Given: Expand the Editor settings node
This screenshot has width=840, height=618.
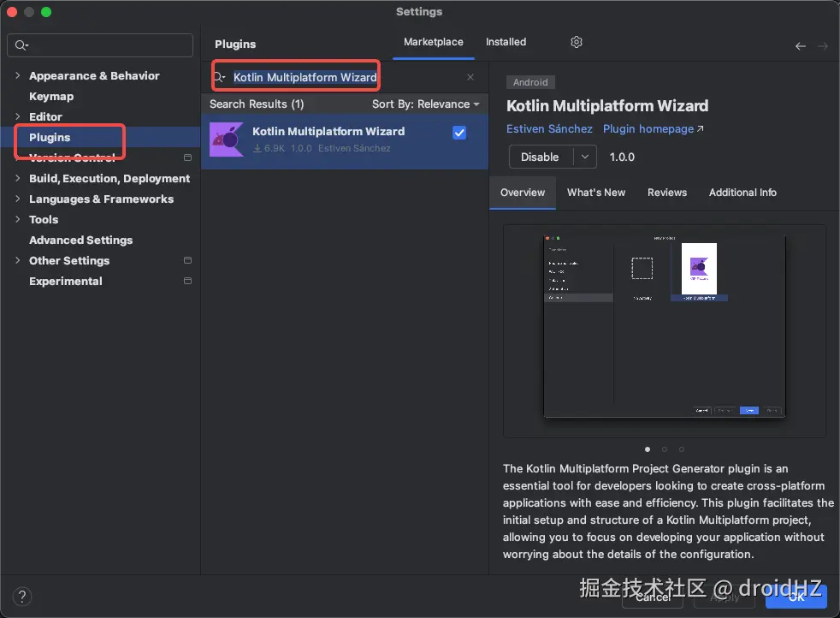Looking at the screenshot, I should point(18,116).
